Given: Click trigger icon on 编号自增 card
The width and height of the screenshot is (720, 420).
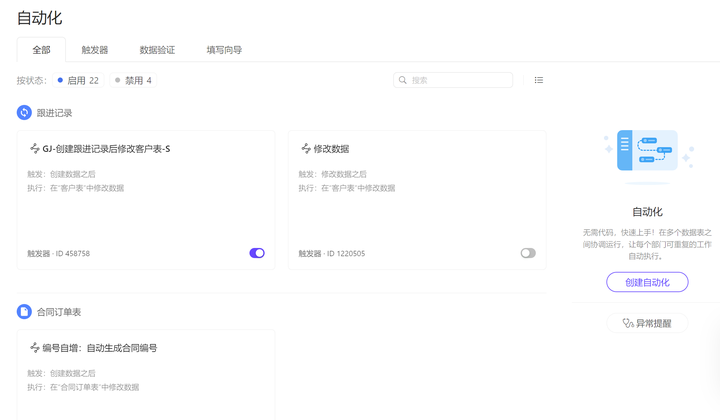Looking at the screenshot, I should click(34, 347).
